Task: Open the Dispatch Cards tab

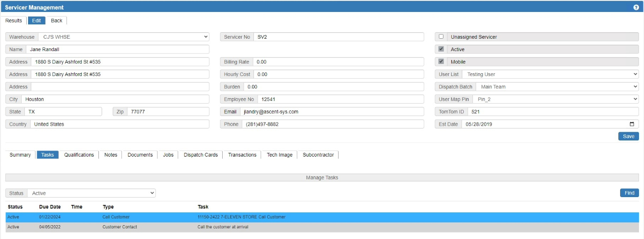Action: pyautogui.click(x=201, y=155)
